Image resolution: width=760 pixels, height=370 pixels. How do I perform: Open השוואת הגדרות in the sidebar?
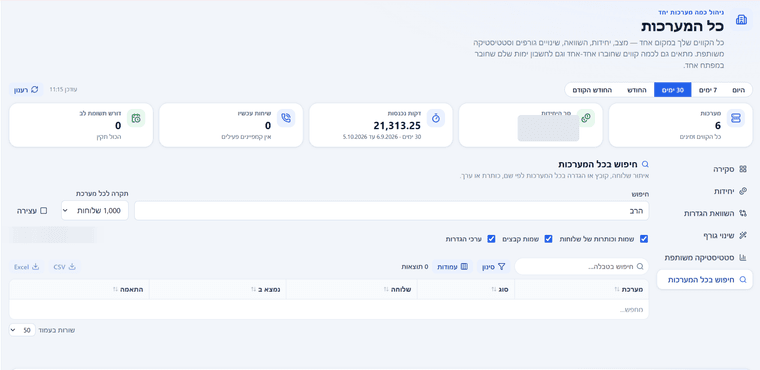705,213
